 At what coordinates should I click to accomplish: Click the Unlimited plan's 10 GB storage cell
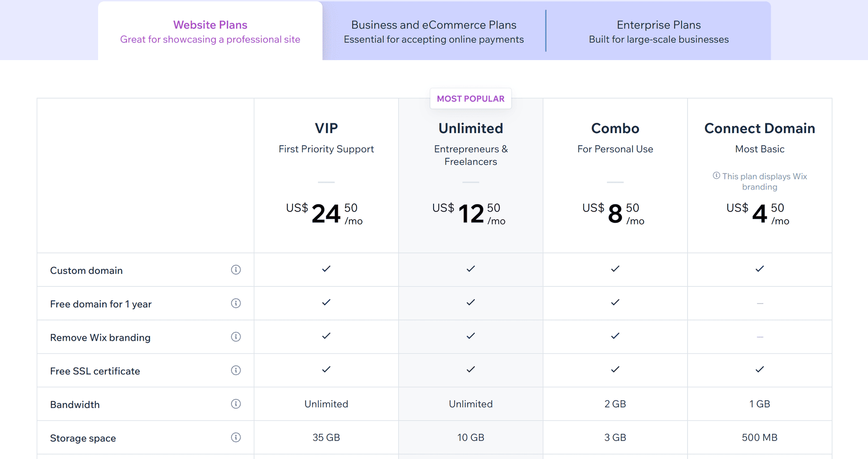(x=471, y=437)
